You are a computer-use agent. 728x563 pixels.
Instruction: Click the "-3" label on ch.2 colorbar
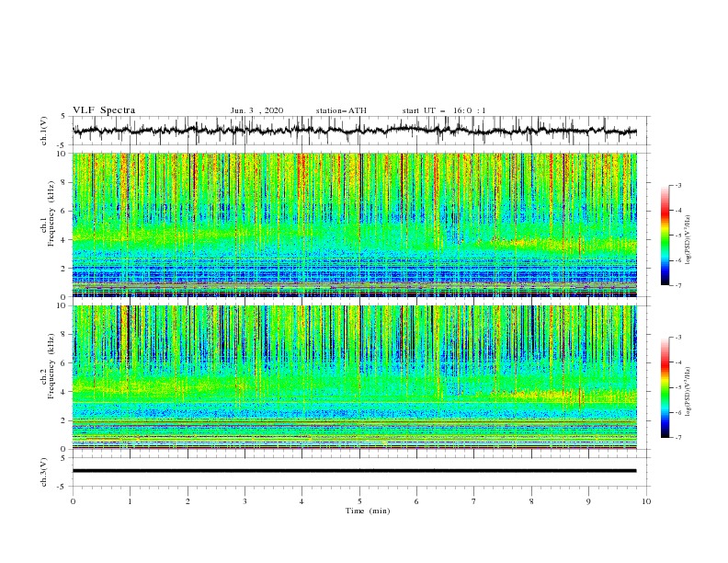[677, 338]
